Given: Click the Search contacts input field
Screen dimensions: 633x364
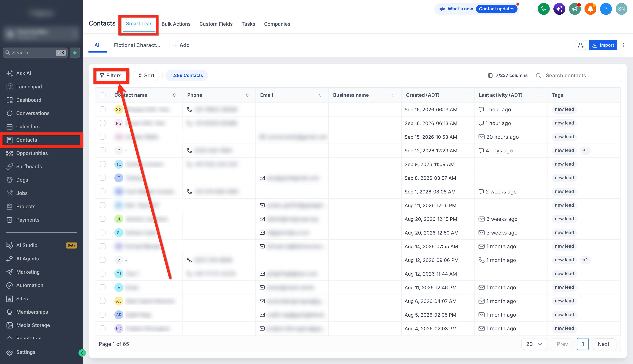Looking at the screenshot, I should [576, 75].
